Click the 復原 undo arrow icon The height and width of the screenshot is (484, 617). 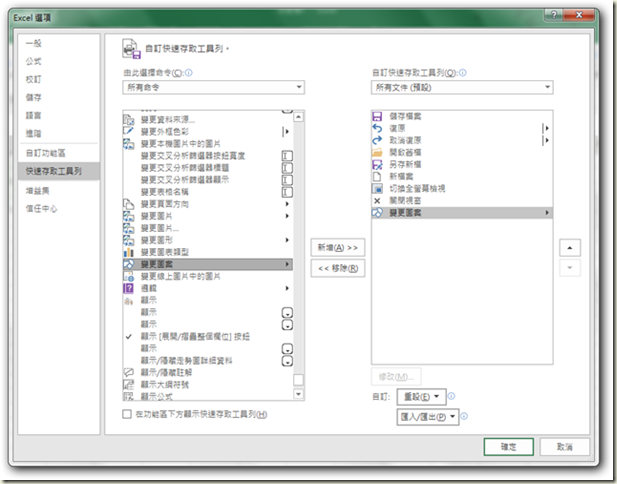click(x=377, y=128)
